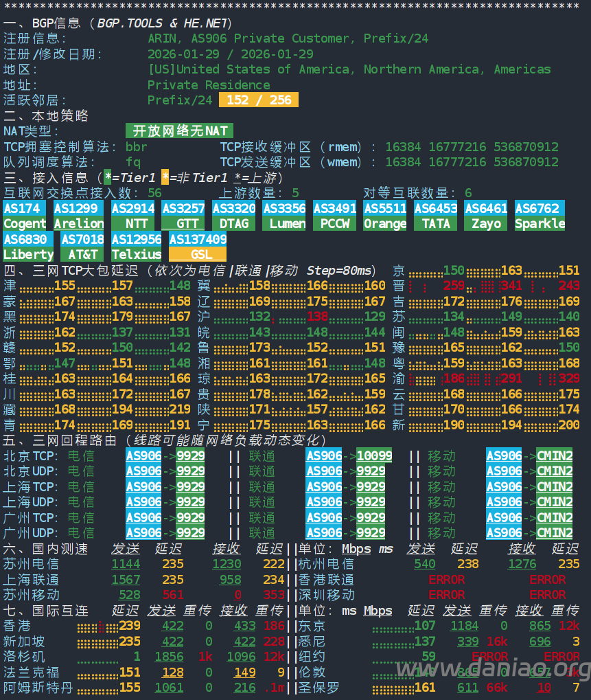Viewport: 591px width, 700px height.
Task: Click the BGP.TOOLS & HE.NET heading text
Action: pyautogui.click(x=164, y=23)
